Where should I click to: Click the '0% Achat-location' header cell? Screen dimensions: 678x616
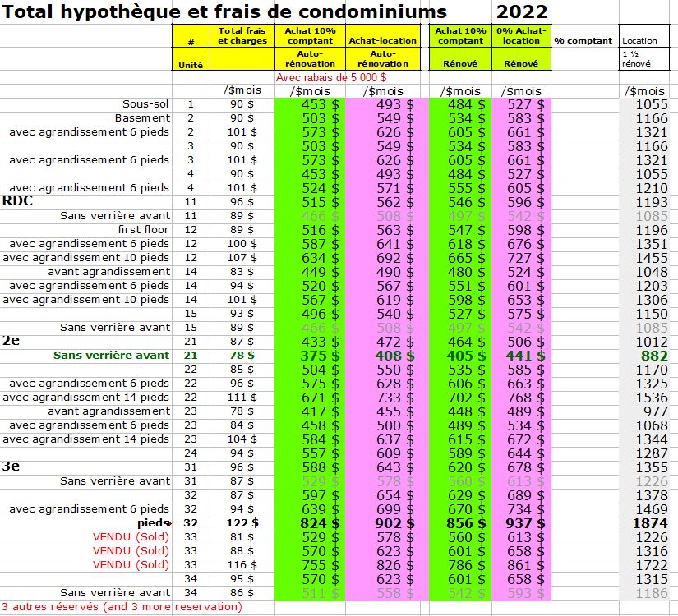pyautogui.click(x=521, y=36)
